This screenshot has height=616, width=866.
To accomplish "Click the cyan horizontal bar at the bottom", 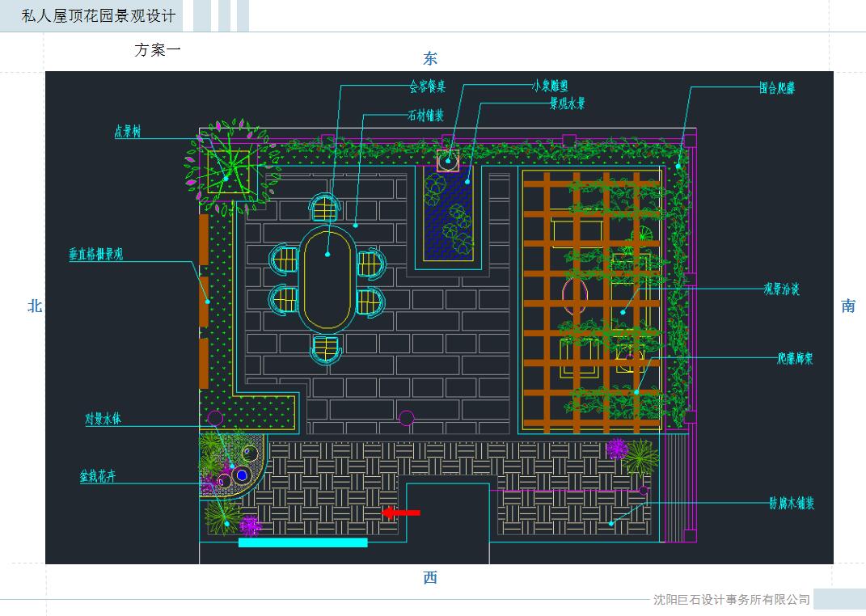I will point(303,542).
